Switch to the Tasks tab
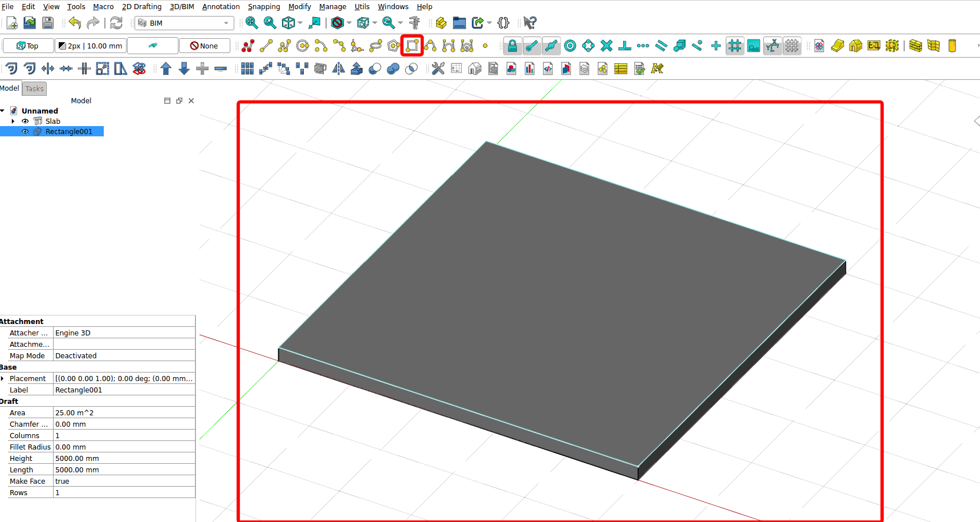This screenshot has height=522, width=980. point(34,88)
